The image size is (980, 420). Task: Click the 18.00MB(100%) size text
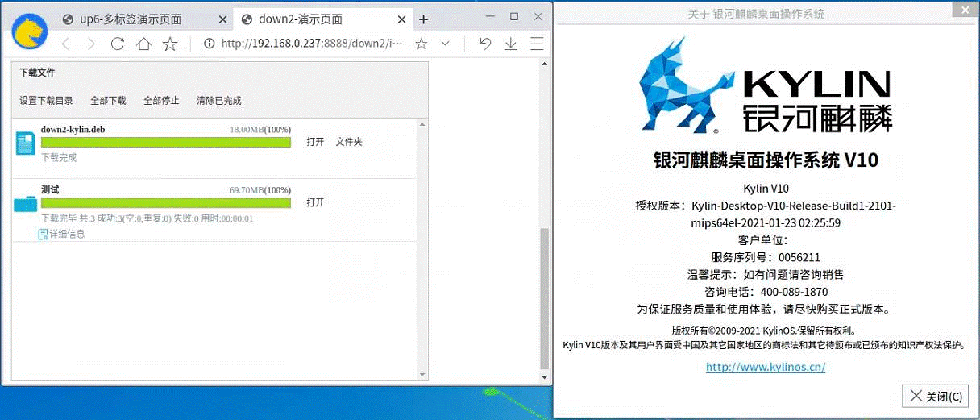pos(260,129)
